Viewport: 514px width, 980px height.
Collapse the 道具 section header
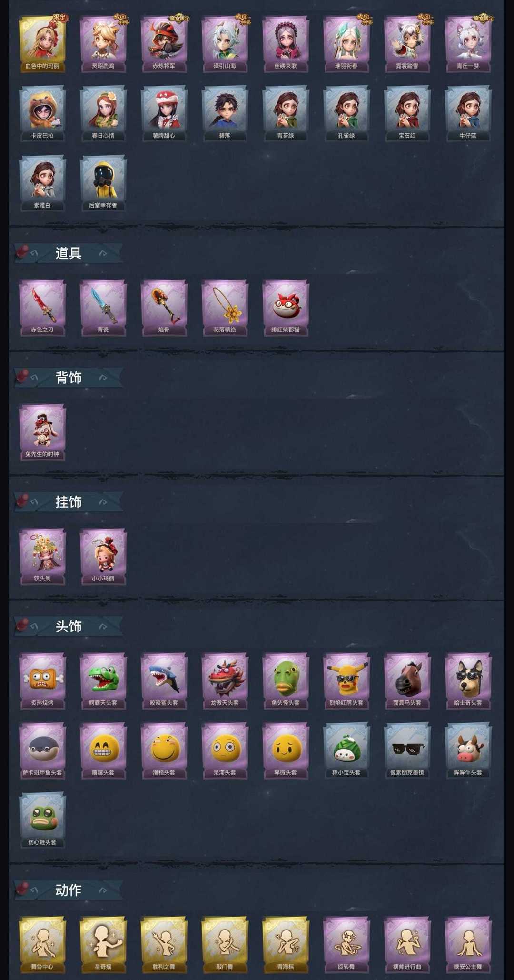(69, 253)
